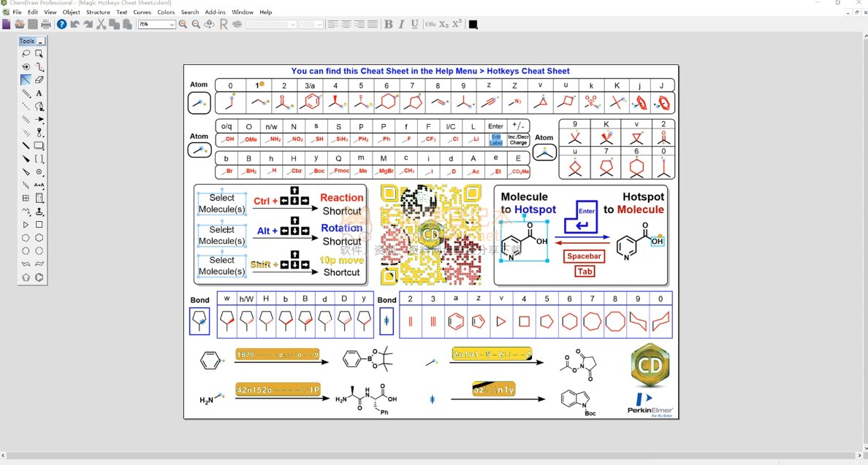Click the Undo button

[75, 24]
